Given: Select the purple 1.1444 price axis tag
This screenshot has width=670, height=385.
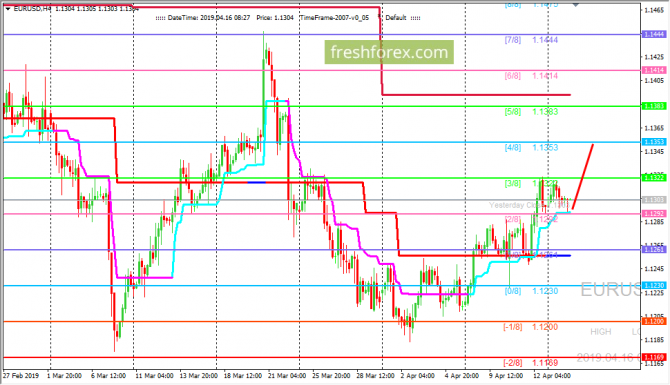Looking at the screenshot, I should click(654, 34).
